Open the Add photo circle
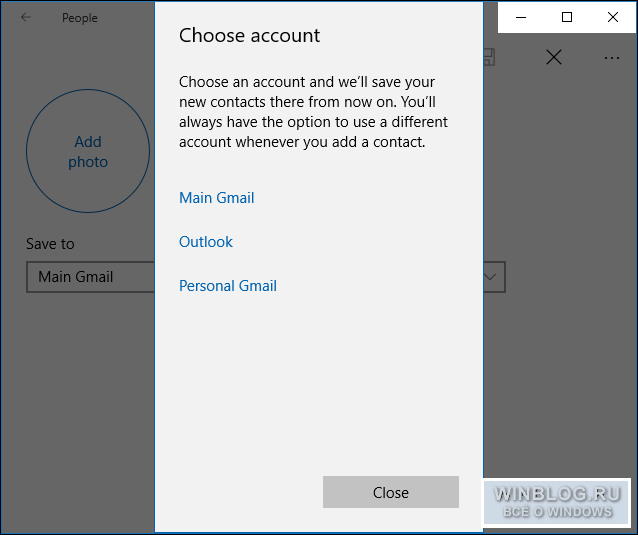Image resolution: width=638 pixels, height=535 pixels. point(88,151)
